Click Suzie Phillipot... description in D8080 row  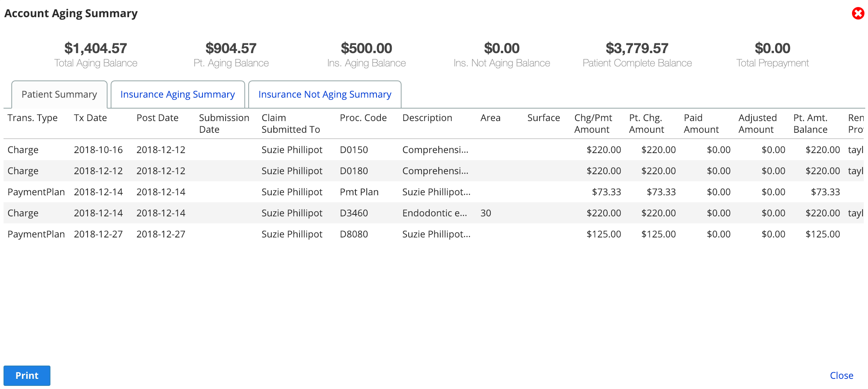tap(436, 234)
